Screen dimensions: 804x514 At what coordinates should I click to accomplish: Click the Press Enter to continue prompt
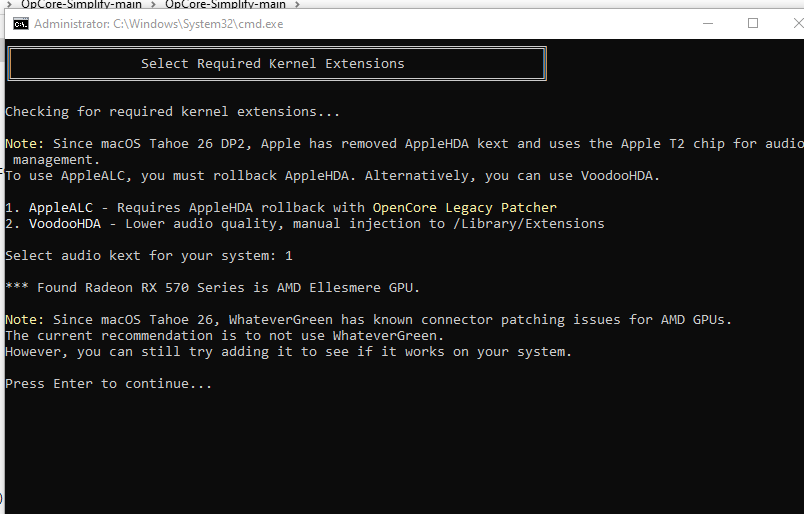109,384
